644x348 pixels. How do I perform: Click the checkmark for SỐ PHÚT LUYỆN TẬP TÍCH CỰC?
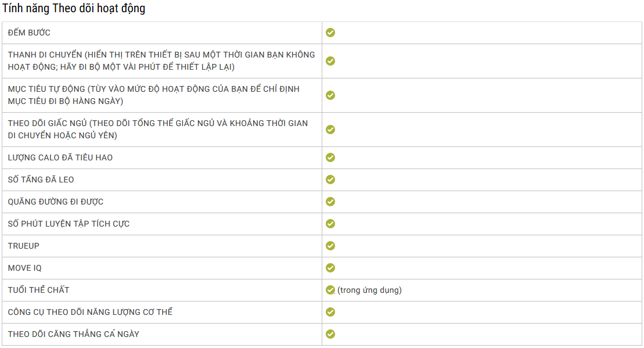(x=330, y=224)
